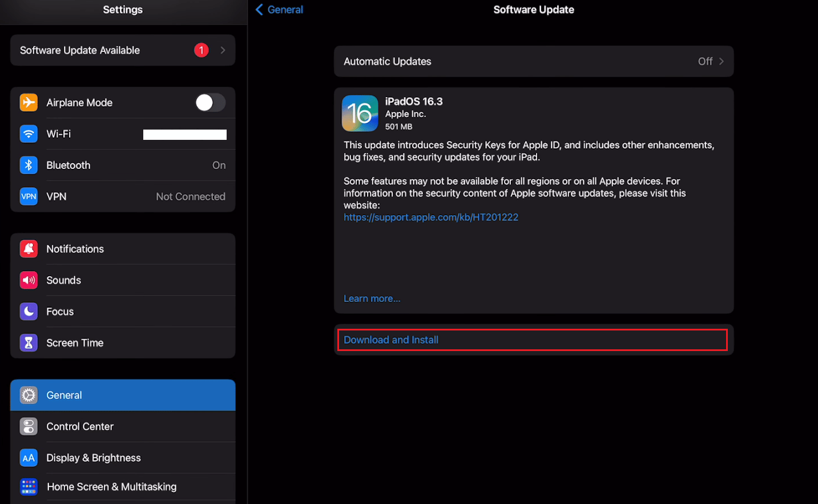Tap the Airplane Mode orange icon
This screenshot has height=504, width=818.
point(29,103)
